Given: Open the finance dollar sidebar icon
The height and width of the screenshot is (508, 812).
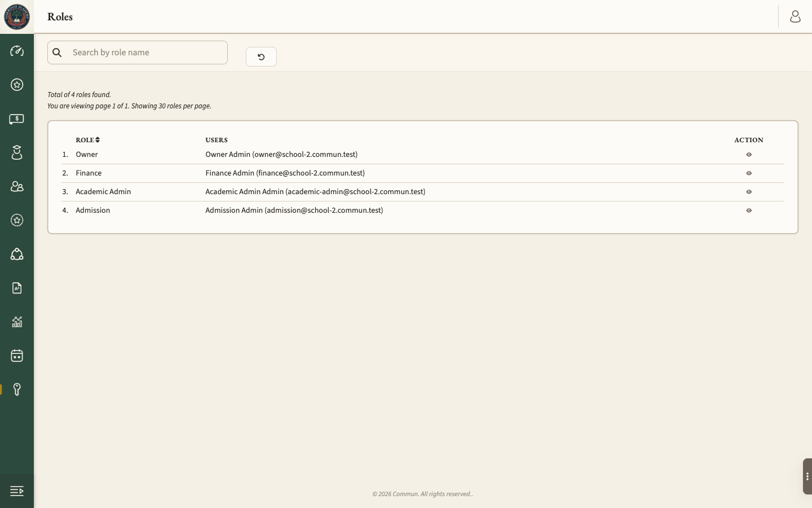Looking at the screenshot, I should [17, 119].
